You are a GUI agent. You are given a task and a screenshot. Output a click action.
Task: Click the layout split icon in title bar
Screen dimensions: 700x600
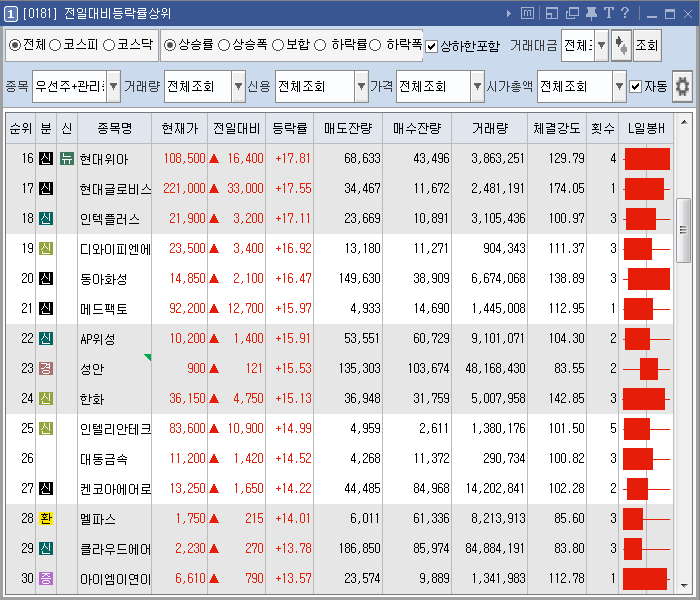click(552, 13)
